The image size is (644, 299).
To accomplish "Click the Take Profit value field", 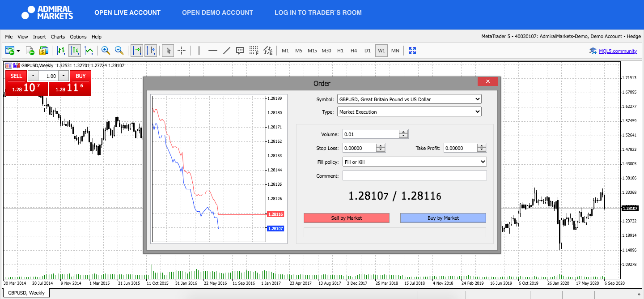I will pyautogui.click(x=461, y=148).
